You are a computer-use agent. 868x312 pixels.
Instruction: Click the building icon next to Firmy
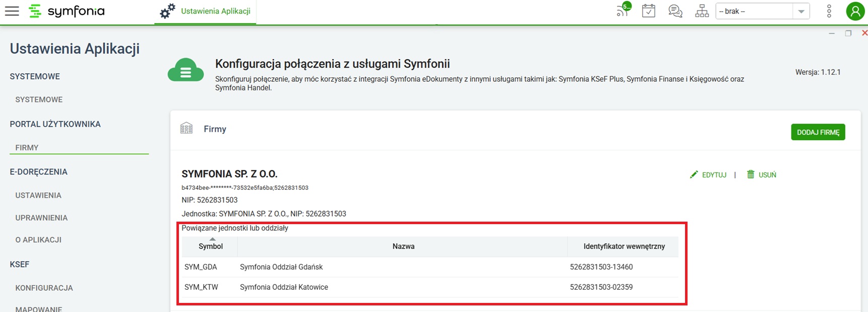(187, 128)
